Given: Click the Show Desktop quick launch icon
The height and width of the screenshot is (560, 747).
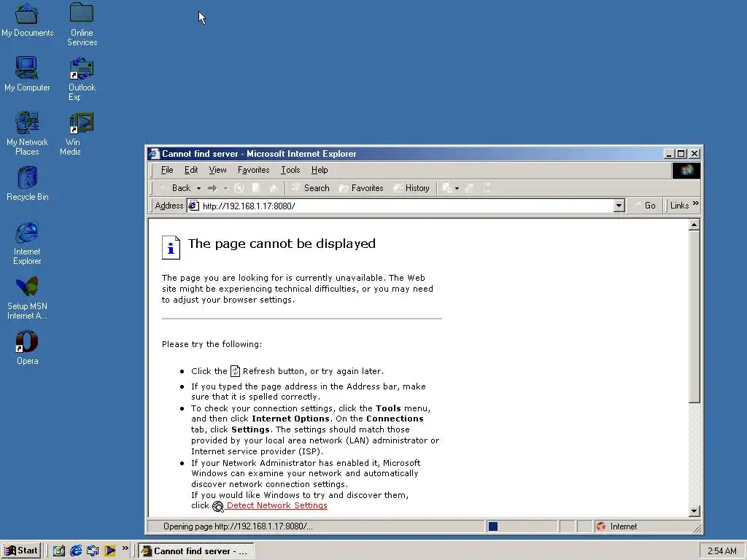Looking at the screenshot, I should coord(58,551).
